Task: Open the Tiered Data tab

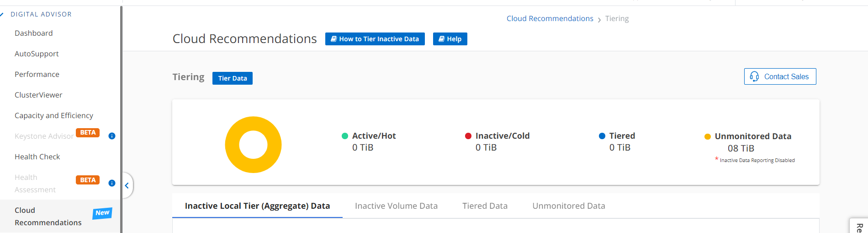Action: click(485, 206)
